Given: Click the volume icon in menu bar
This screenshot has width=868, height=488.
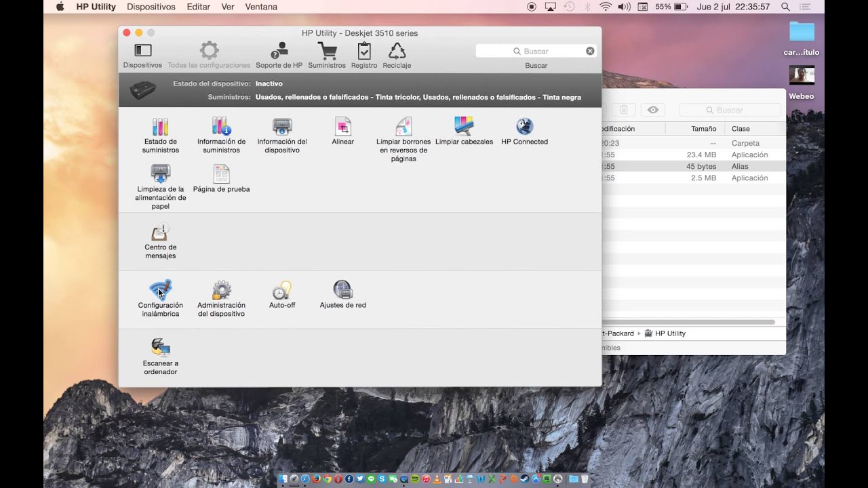Looking at the screenshot, I should [x=625, y=7].
